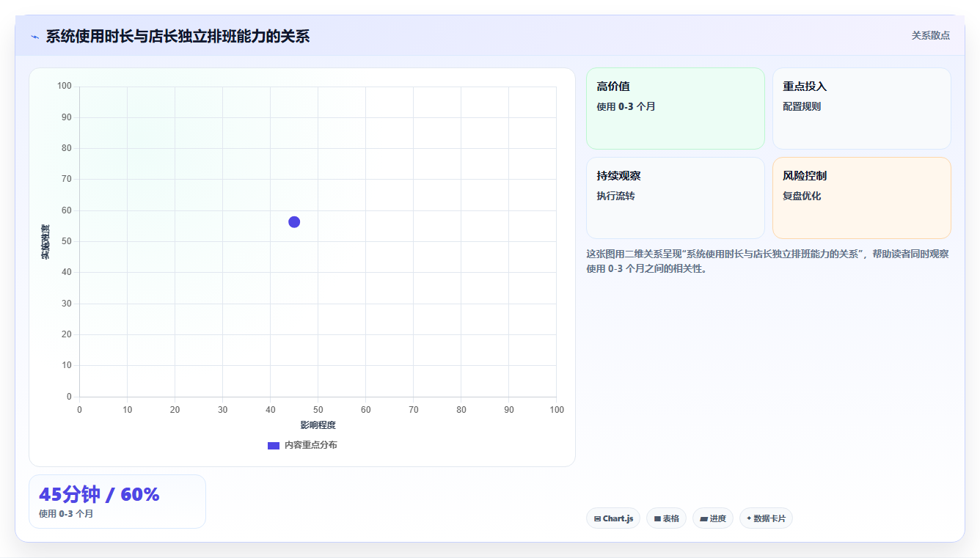The image size is (980, 558).
Task: Click 复盘优化 in the 风险控制 card
Action: [802, 196]
